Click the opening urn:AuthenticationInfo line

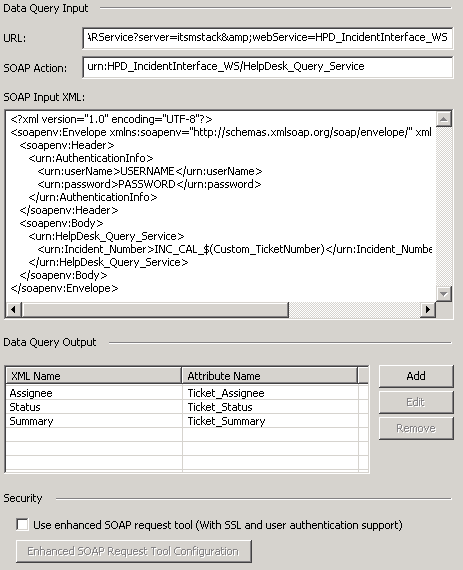(x=91, y=158)
